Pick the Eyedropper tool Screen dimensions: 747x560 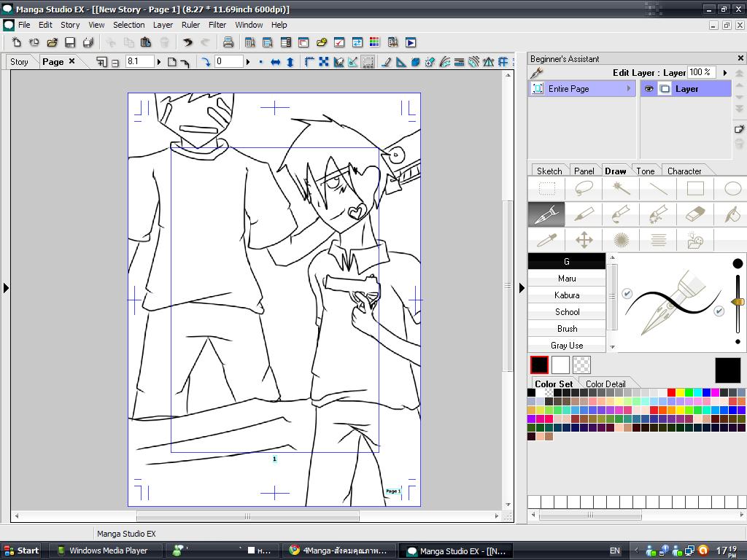pyautogui.click(x=546, y=239)
